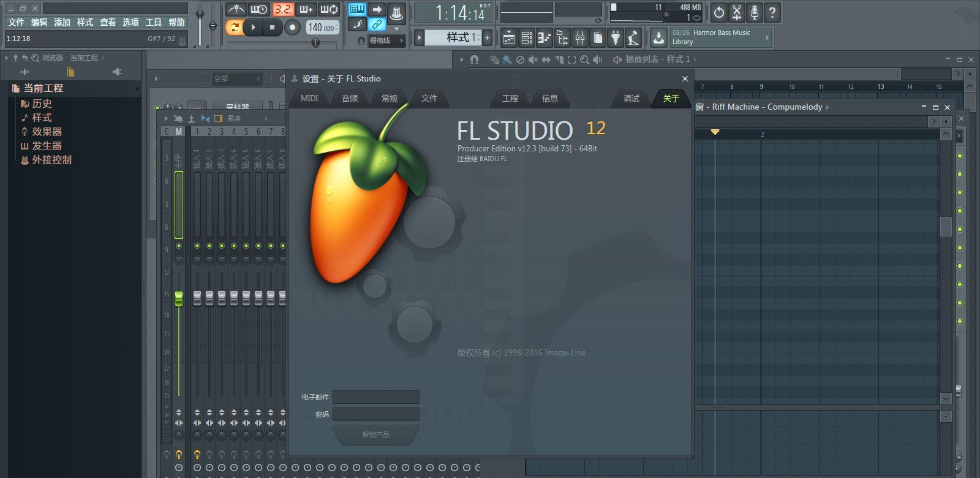Click the download content library icon
Image resolution: width=980 pixels, height=478 pixels.
point(658,38)
